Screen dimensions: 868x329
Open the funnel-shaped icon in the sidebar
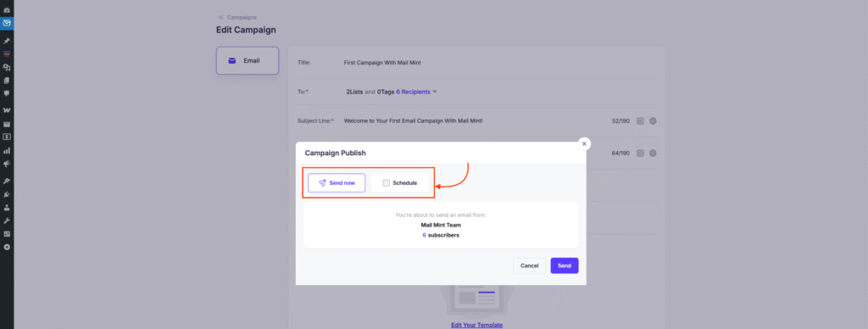[7, 54]
